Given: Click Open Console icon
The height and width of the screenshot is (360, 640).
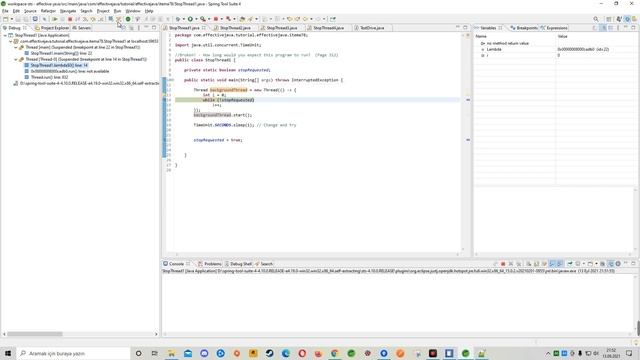Looking at the screenshot, I should (x=590, y=264).
